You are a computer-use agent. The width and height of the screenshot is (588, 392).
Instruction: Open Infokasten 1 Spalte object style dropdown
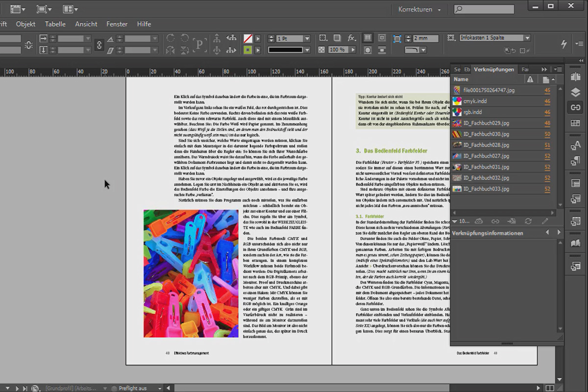tap(527, 38)
